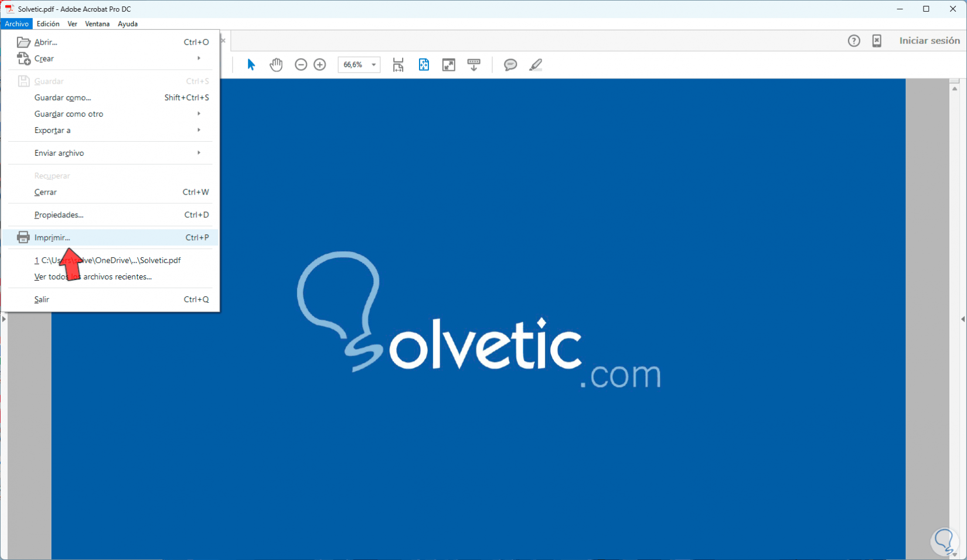The height and width of the screenshot is (560, 967).
Task: Click the folder icon next to Abrir
Action: (x=23, y=42)
